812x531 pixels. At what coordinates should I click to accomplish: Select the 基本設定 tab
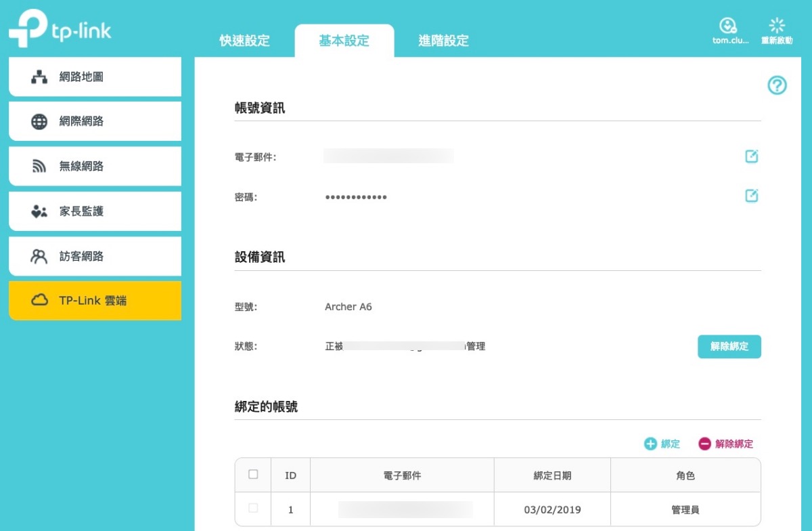tap(344, 41)
